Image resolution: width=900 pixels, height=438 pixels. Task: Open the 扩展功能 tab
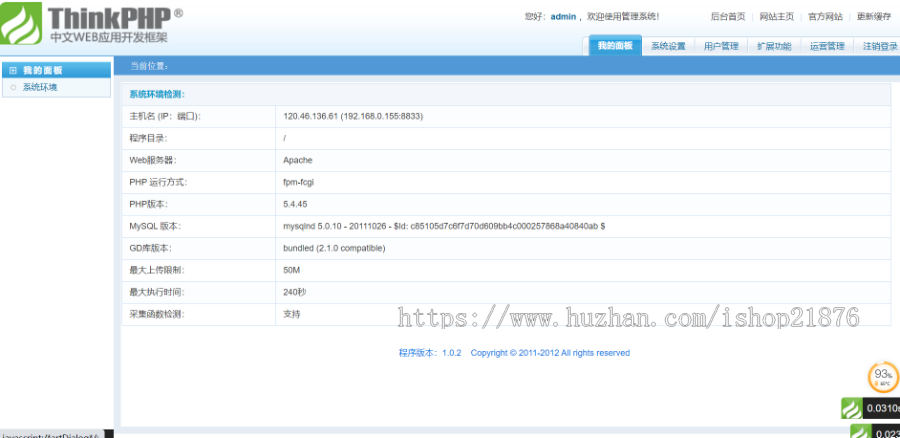point(774,46)
